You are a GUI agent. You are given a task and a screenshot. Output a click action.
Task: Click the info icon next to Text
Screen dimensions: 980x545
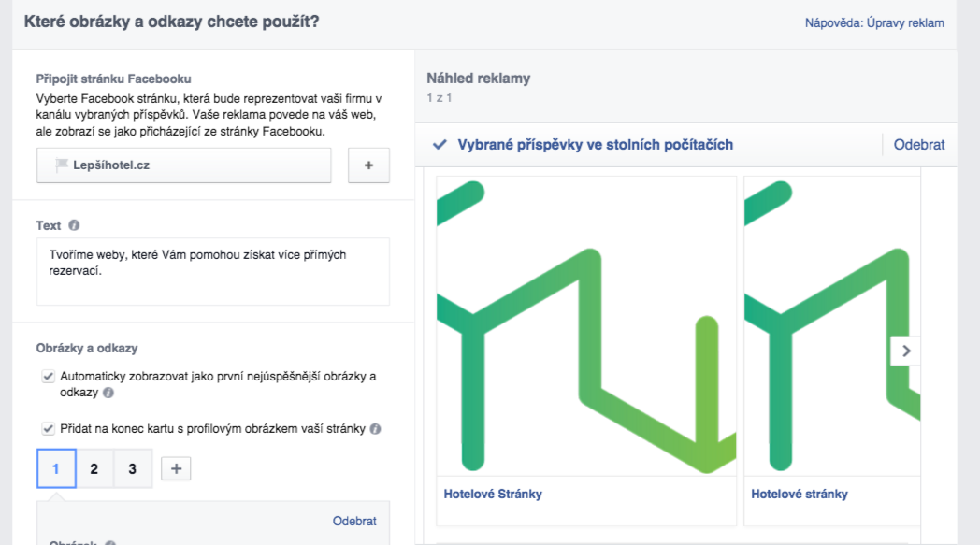tap(74, 225)
